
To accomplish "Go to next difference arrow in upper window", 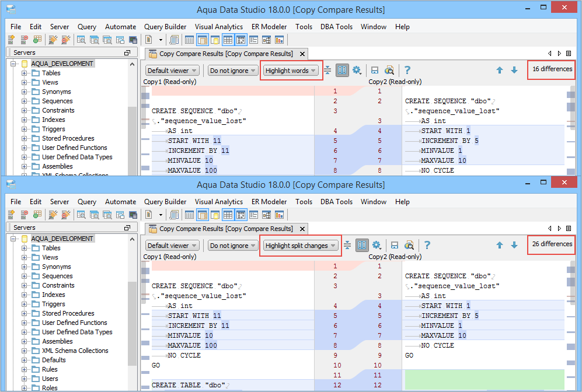I will pos(514,70).
